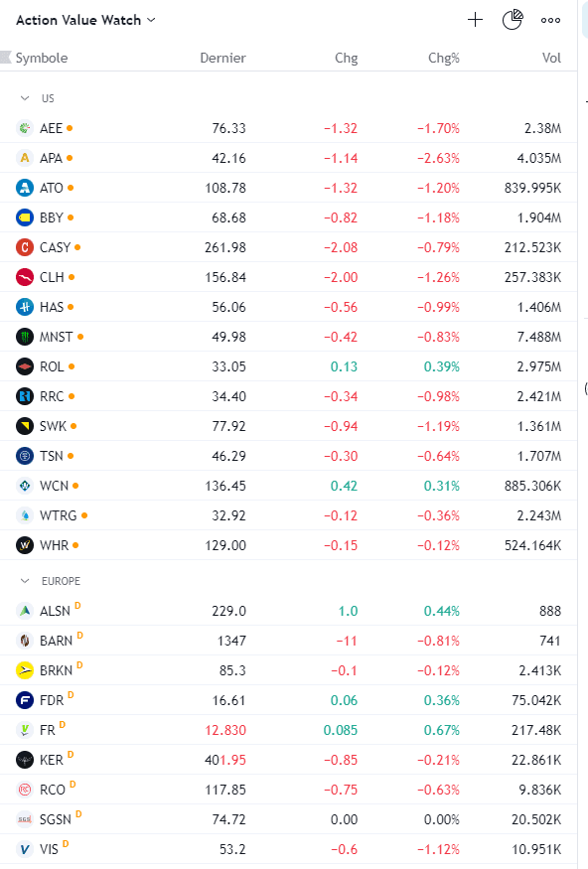Image resolution: width=588 pixels, height=869 pixels.
Task: Collapse the EUROPE section chevron
Action: click(x=25, y=581)
